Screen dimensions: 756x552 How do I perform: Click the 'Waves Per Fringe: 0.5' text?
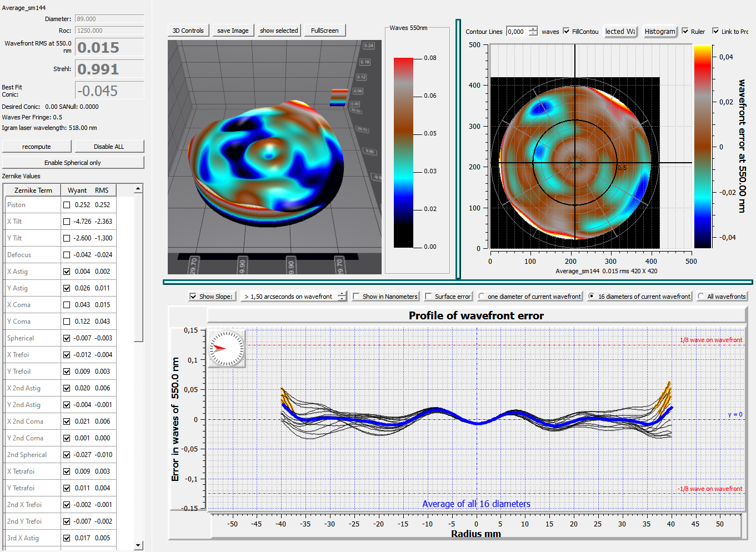pos(32,117)
